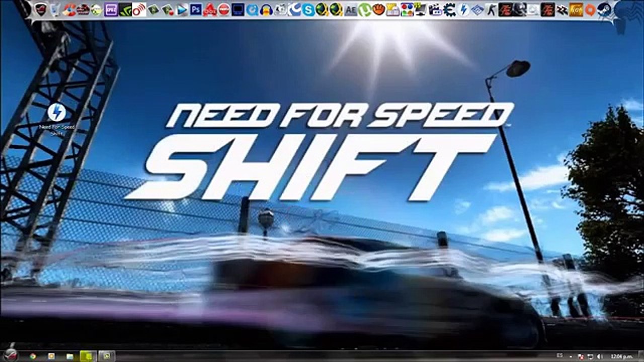Open Age of Empires gold icon
The width and height of the screenshot is (644, 362).
coord(576,10)
